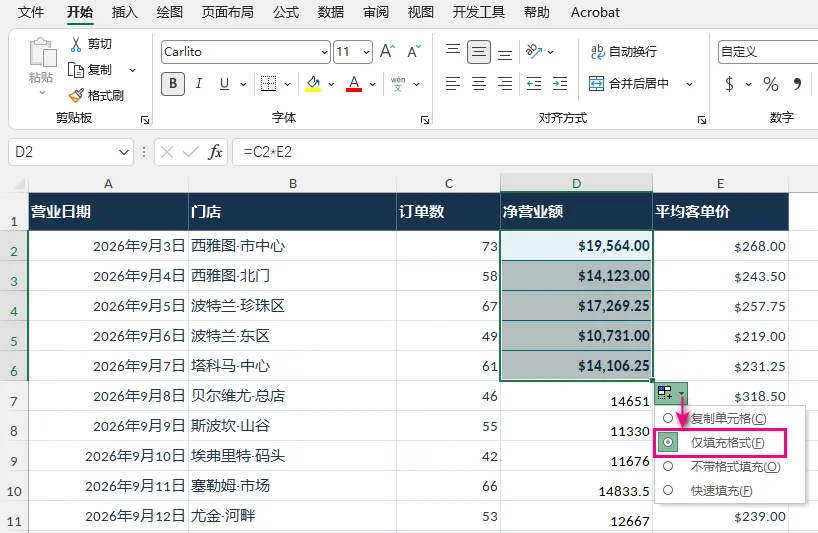
Task: Switch to the Acrobat tab
Action: 595,12
